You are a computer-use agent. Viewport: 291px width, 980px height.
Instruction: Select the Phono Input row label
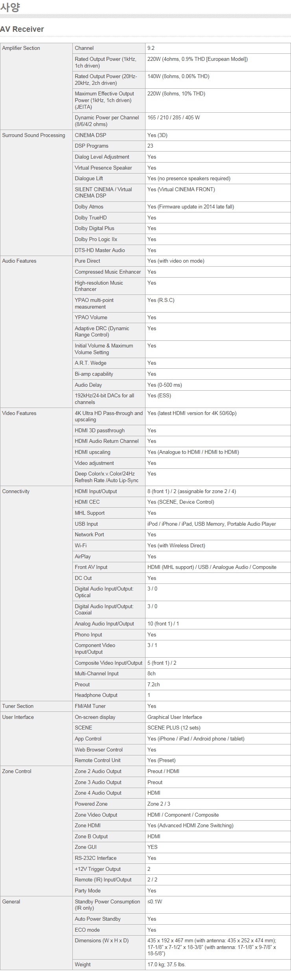[x=88, y=634]
